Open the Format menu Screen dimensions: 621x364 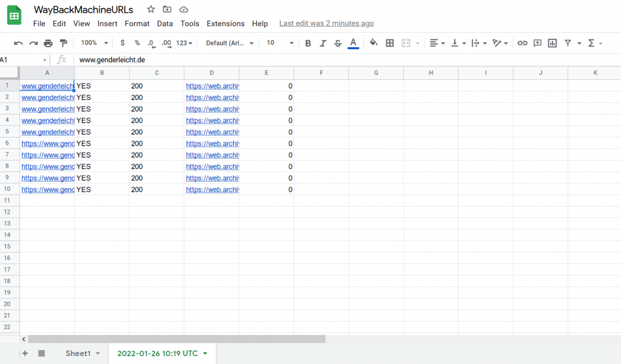coord(137,24)
